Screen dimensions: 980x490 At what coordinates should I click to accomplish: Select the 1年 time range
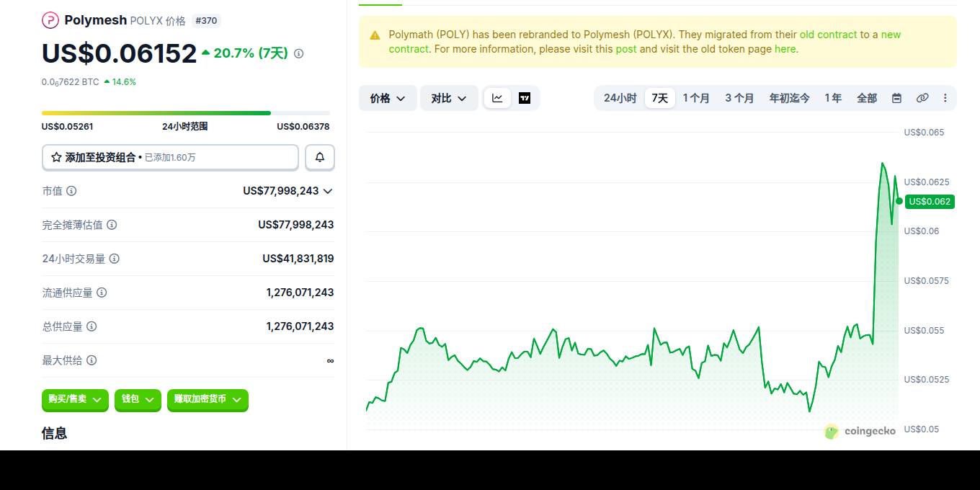[x=833, y=98]
